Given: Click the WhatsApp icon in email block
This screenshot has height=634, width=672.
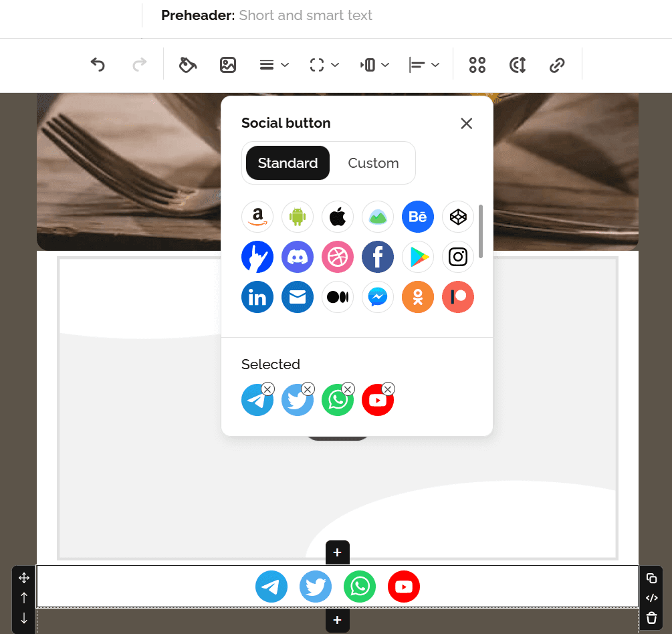Looking at the screenshot, I should point(360,587).
